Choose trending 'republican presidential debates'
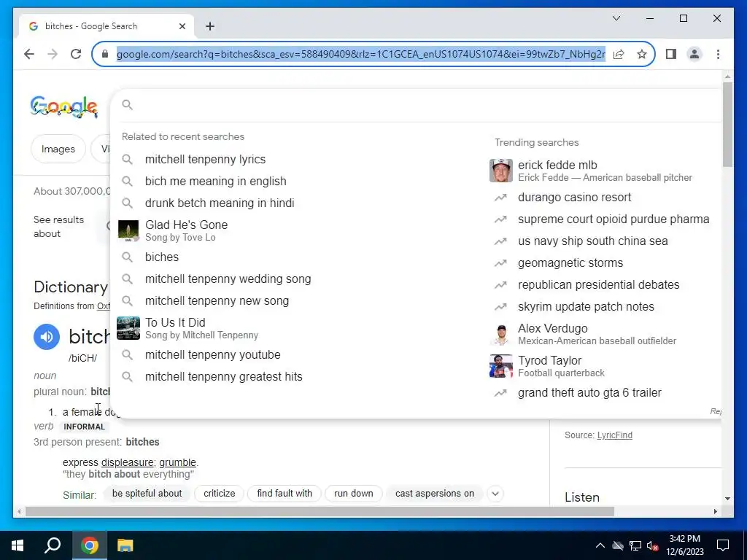This screenshot has width=747, height=560. tap(598, 285)
